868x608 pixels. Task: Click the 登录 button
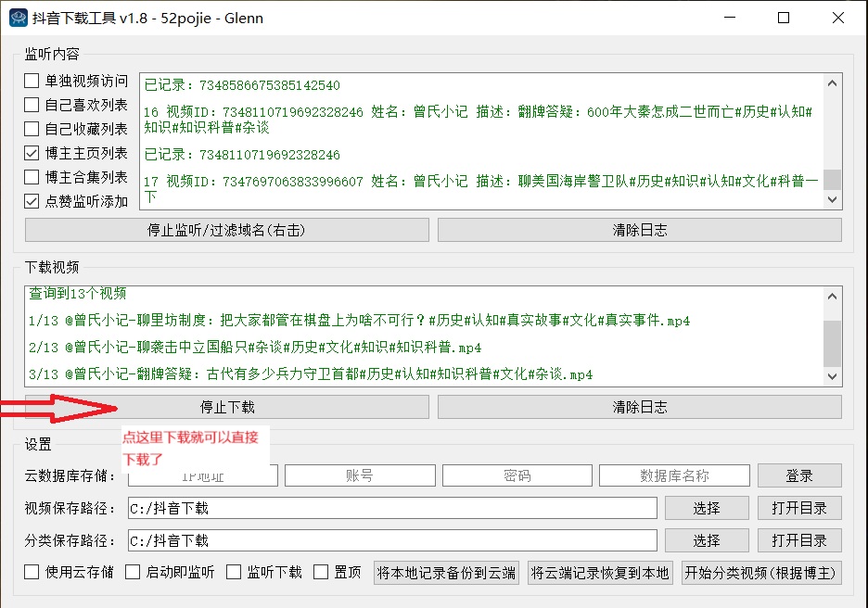click(799, 475)
